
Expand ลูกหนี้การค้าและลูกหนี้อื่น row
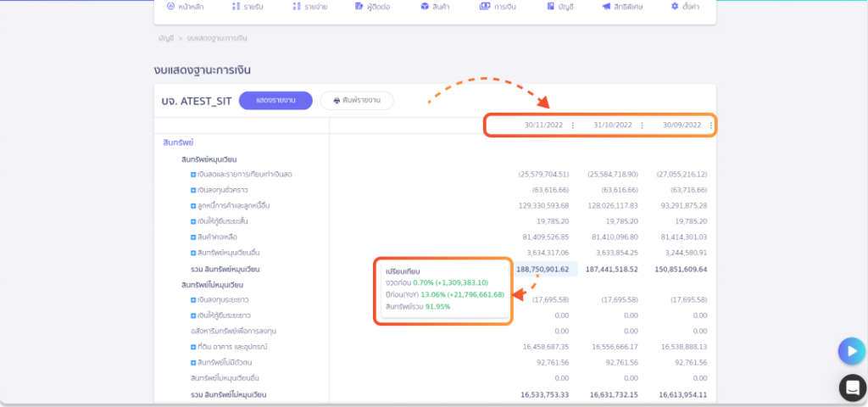[x=193, y=206]
